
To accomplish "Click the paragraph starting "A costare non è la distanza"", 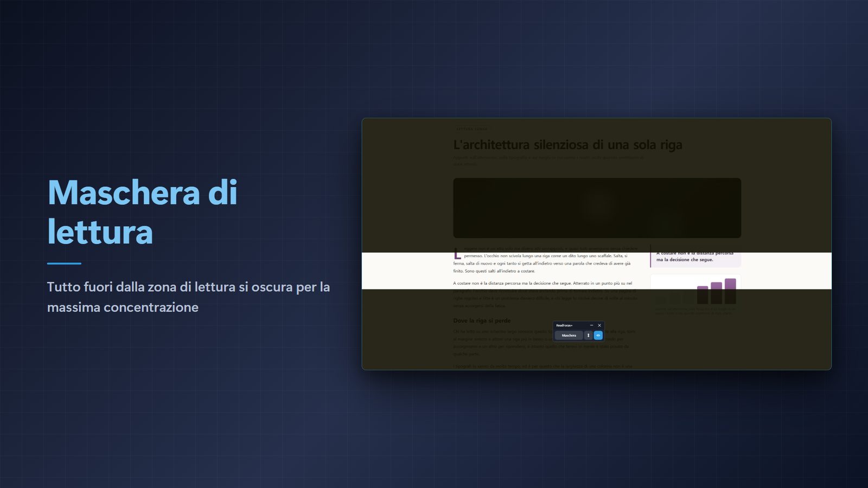I will point(545,294).
